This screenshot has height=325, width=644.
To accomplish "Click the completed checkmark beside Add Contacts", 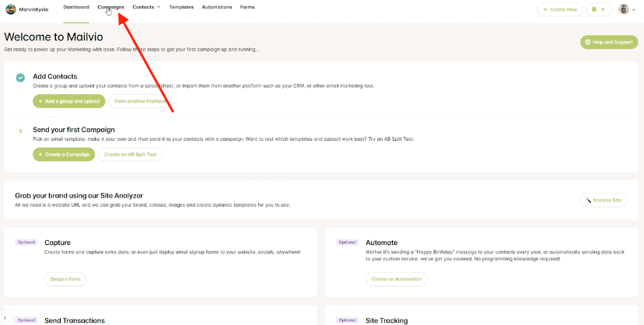I will pyautogui.click(x=20, y=77).
